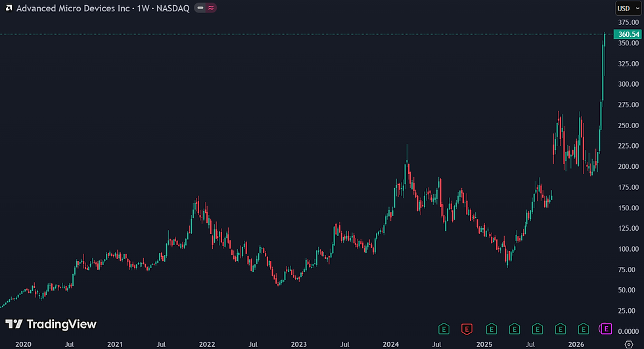Click the 2022 label on the time axis
The image size is (644, 349).
tap(207, 344)
